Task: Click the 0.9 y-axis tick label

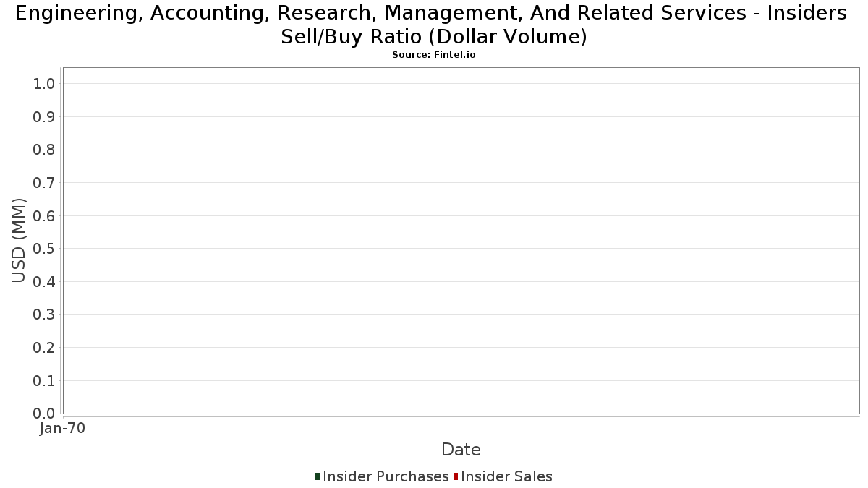Action: point(44,117)
